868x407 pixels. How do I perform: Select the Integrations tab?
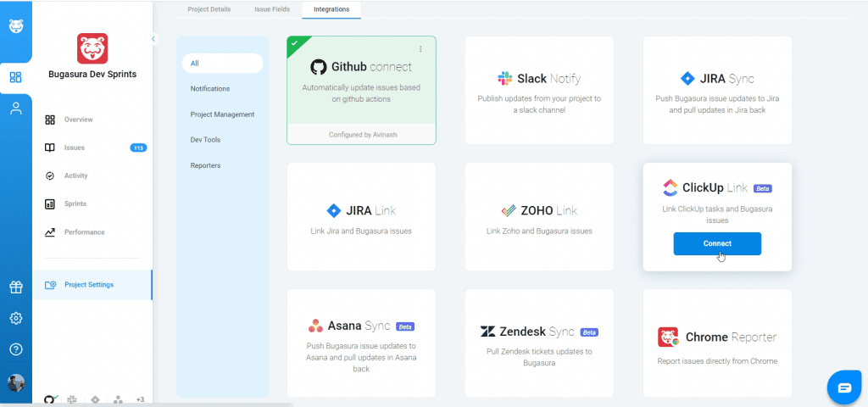(331, 9)
